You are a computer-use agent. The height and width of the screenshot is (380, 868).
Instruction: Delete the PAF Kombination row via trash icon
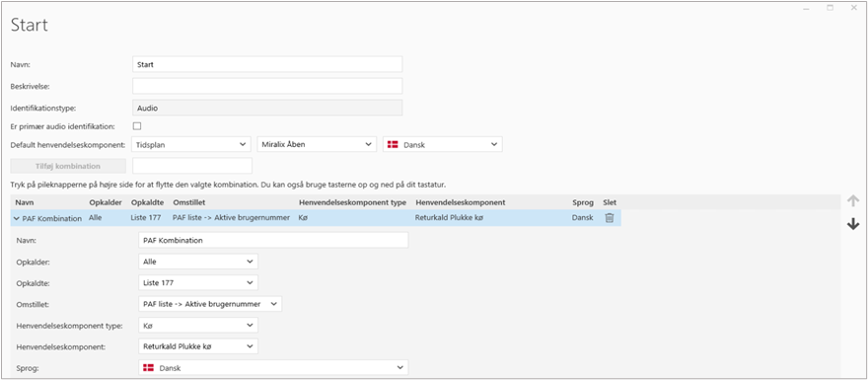tap(609, 218)
